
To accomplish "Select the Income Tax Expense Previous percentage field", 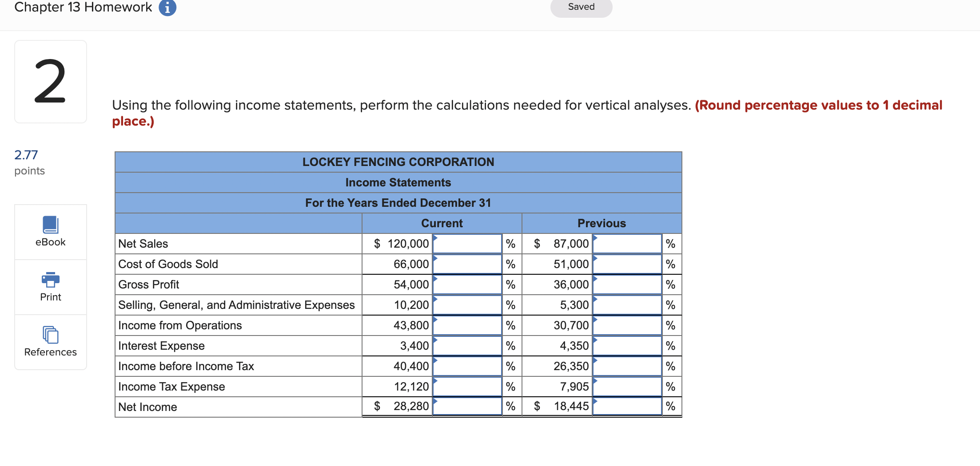I will (626, 387).
